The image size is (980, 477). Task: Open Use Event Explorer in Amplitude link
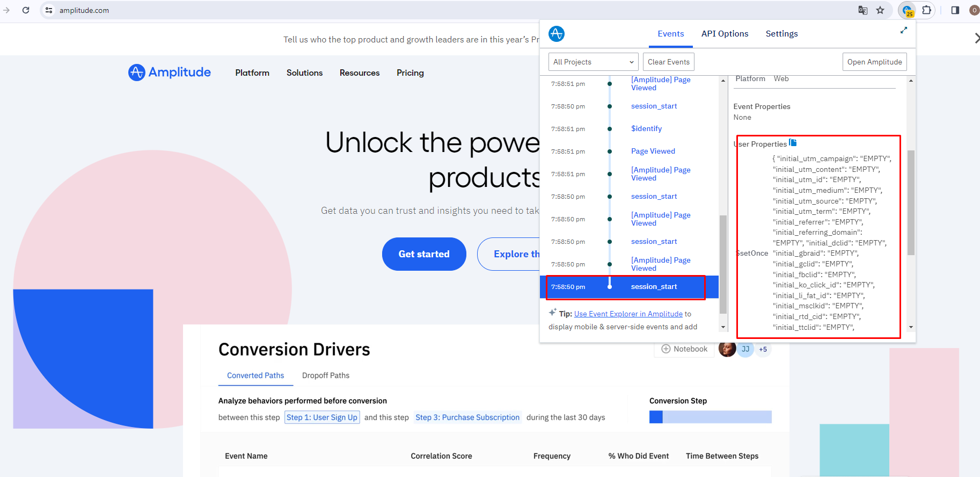coord(628,314)
